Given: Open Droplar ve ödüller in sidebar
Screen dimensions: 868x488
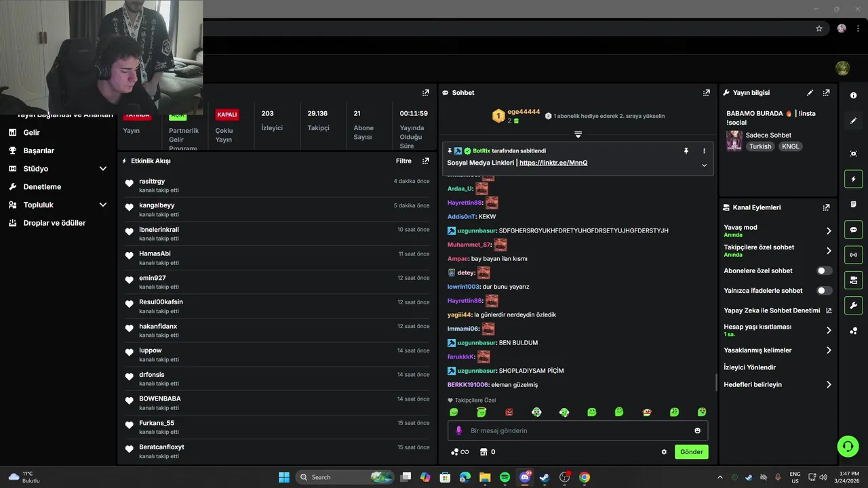Looking at the screenshot, I should [54, 223].
